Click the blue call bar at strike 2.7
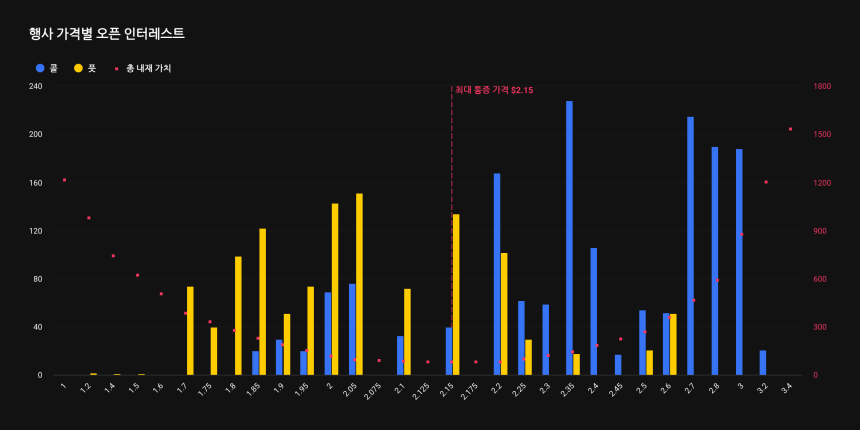The image size is (860, 430). (x=690, y=246)
